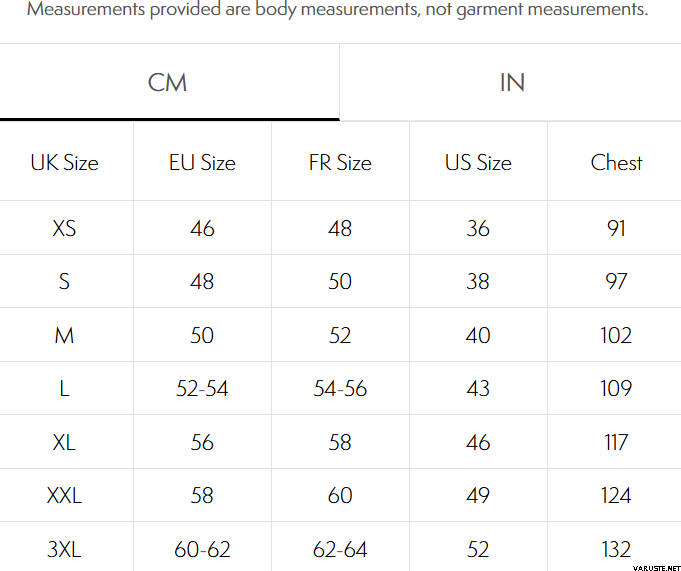Click the US size 43 cell
This screenshot has height=571, width=681.
[x=478, y=389]
